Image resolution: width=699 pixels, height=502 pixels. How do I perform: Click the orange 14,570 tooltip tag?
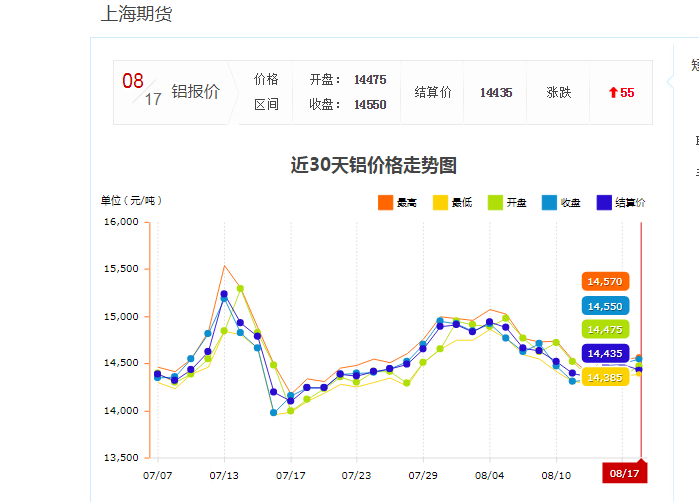click(605, 281)
